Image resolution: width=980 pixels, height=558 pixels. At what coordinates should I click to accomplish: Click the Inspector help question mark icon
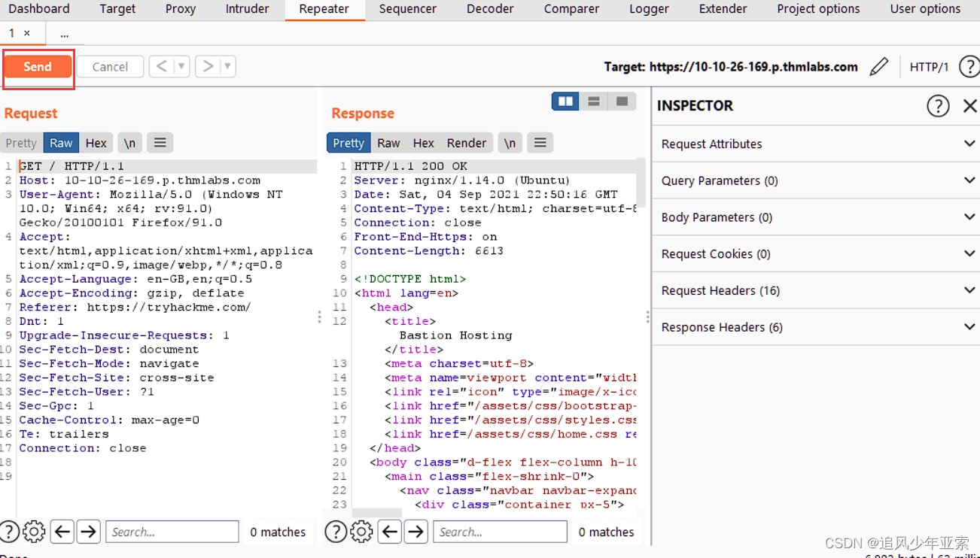coord(938,105)
